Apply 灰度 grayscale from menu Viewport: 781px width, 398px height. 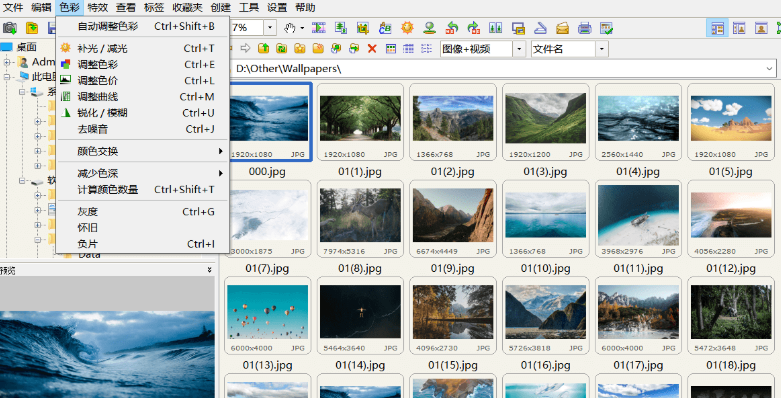tap(143, 212)
